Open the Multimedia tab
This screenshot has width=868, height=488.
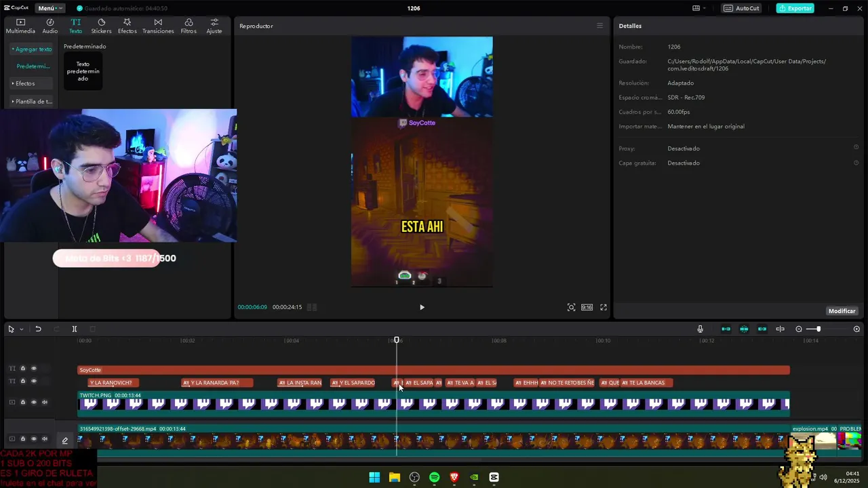[20, 26]
